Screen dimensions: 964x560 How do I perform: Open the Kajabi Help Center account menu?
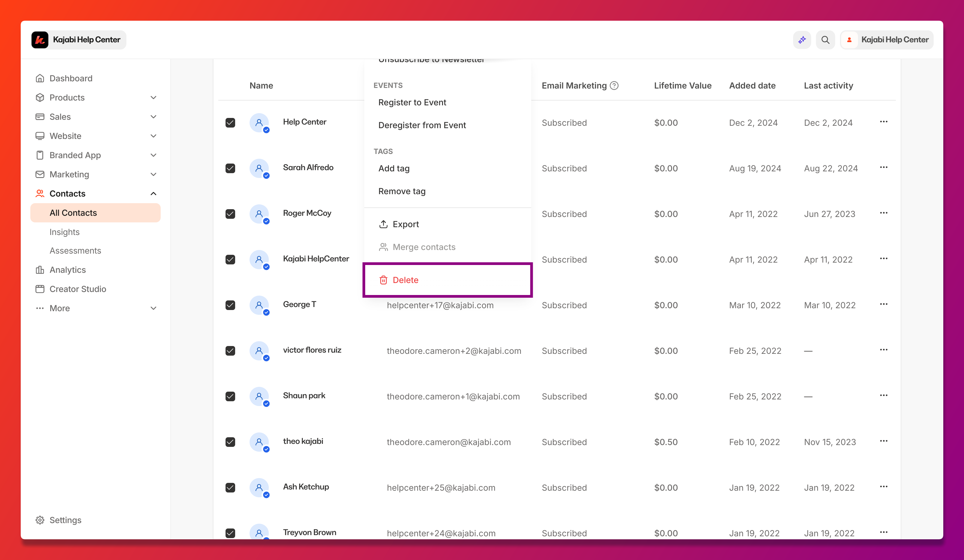click(x=887, y=40)
